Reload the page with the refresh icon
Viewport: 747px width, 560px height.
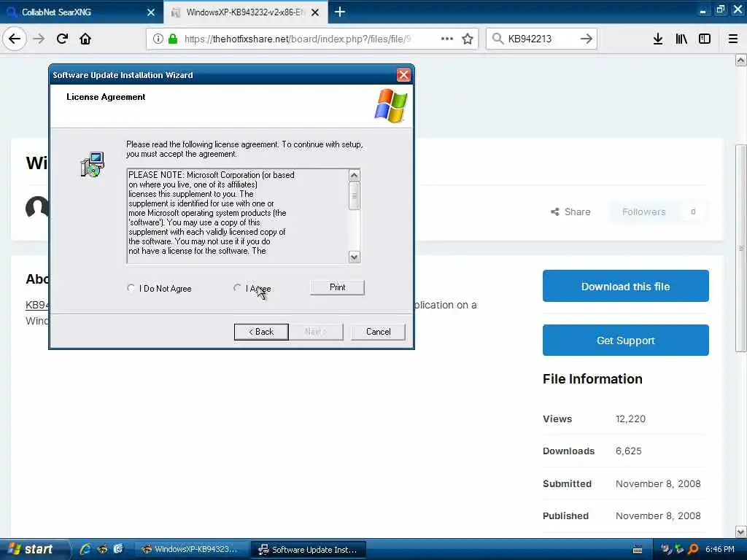coord(62,39)
